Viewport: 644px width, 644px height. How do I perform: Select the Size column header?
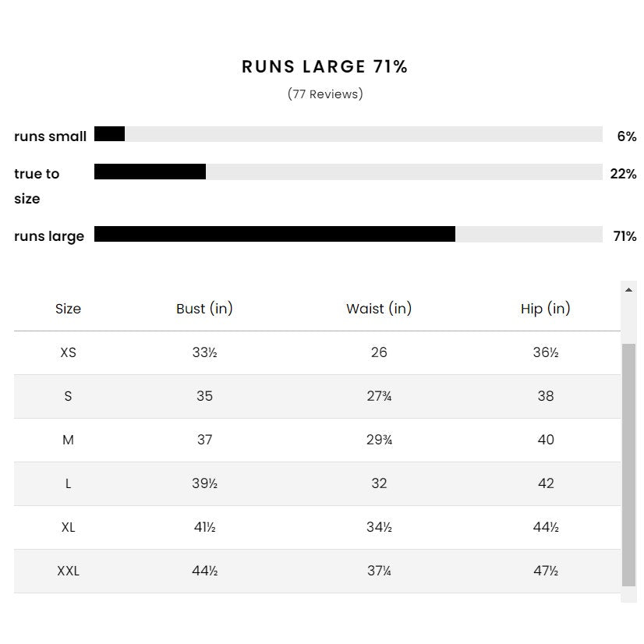click(x=68, y=309)
